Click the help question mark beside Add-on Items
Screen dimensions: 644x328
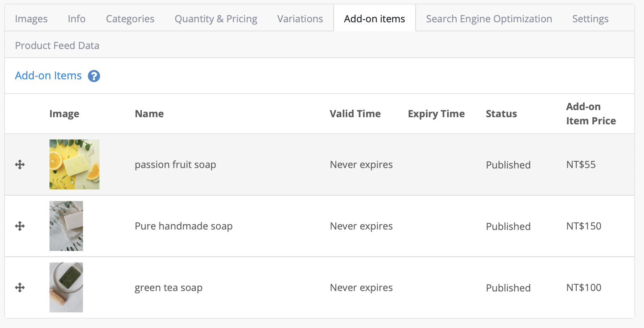[x=94, y=76]
